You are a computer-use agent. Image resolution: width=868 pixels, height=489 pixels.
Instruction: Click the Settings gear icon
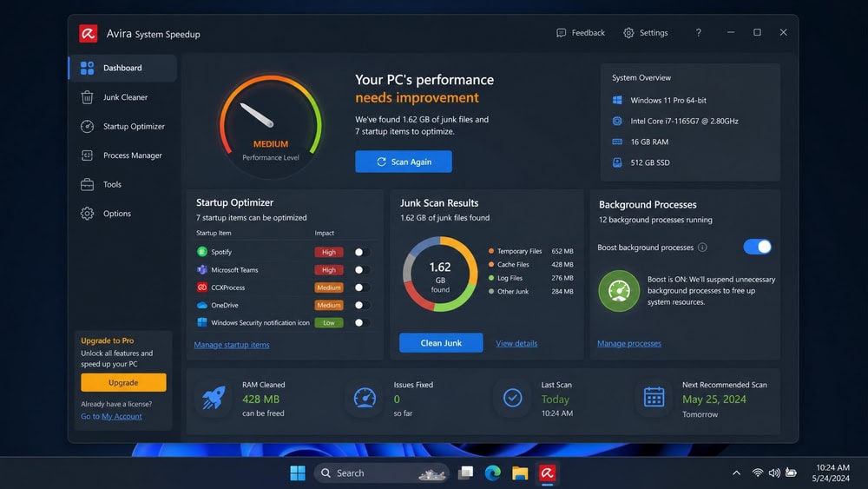(628, 33)
